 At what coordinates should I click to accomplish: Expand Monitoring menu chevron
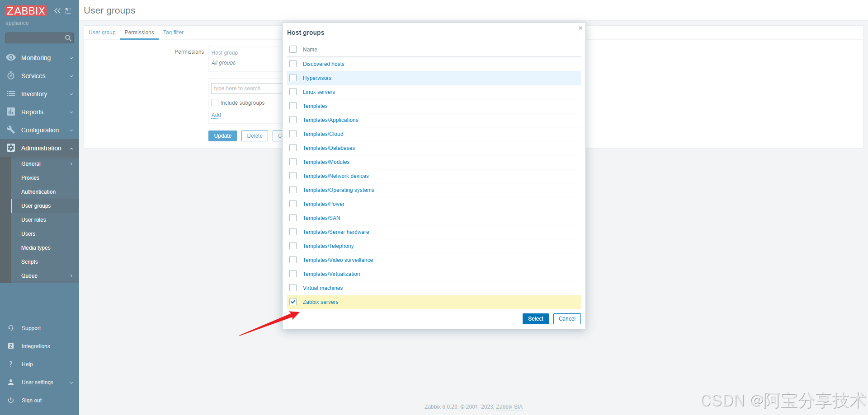[x=71, y=58]
